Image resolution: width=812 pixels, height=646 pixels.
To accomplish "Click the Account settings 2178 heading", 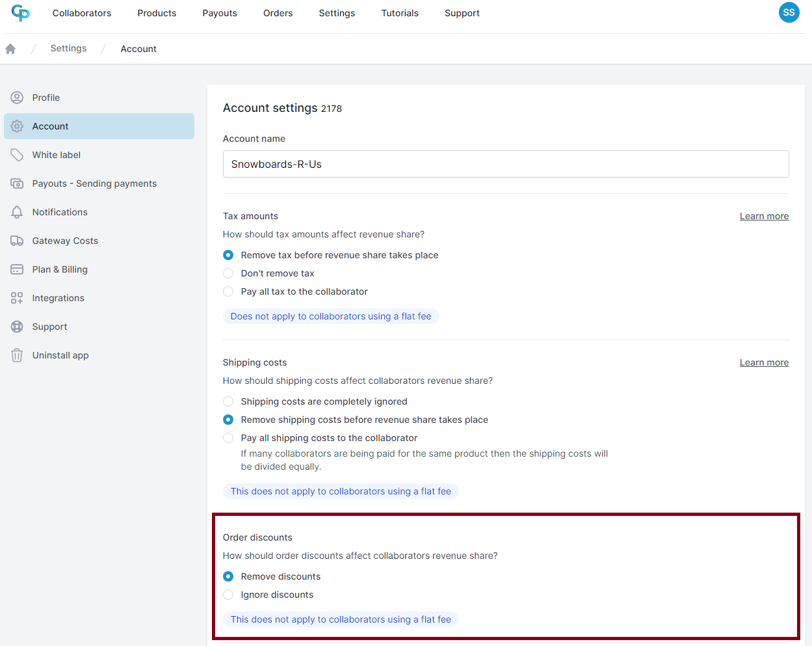I will [282, 108].
